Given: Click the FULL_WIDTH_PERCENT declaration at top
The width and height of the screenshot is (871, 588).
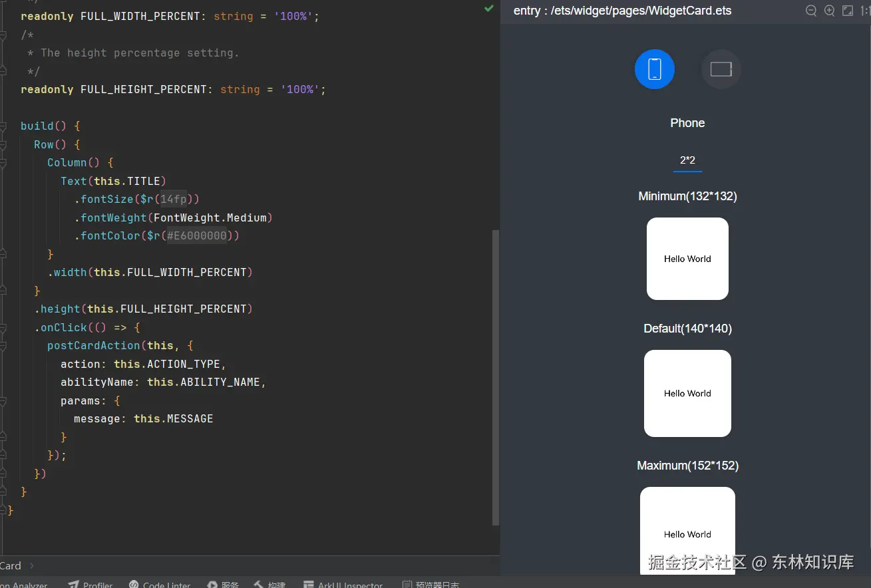Looking at the screenshot, I should tap(170, 16).
